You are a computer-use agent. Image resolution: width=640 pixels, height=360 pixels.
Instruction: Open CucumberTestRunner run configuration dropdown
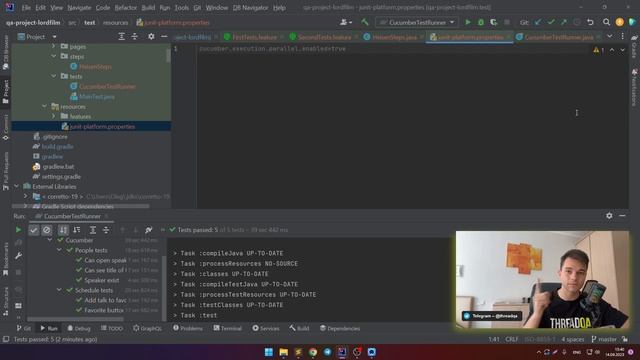[x=417, y=22]
